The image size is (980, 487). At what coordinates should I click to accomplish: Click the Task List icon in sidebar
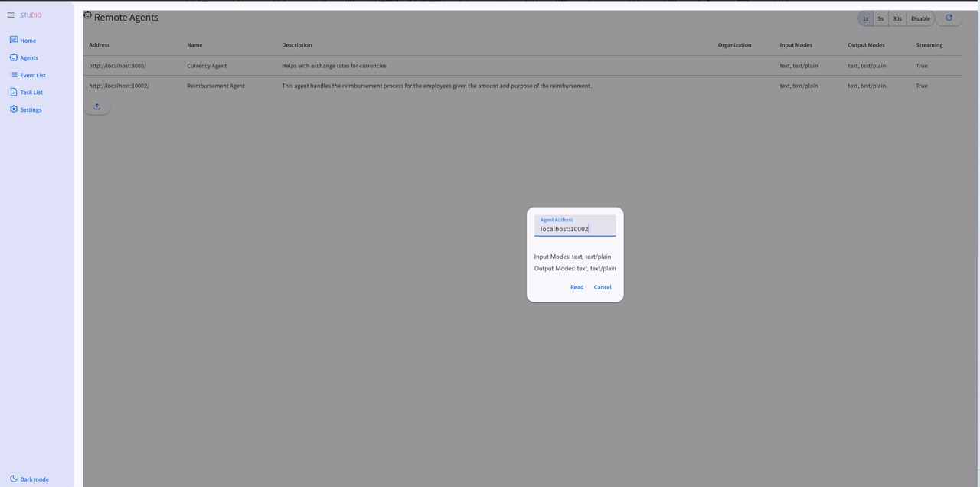click(14, 92)
